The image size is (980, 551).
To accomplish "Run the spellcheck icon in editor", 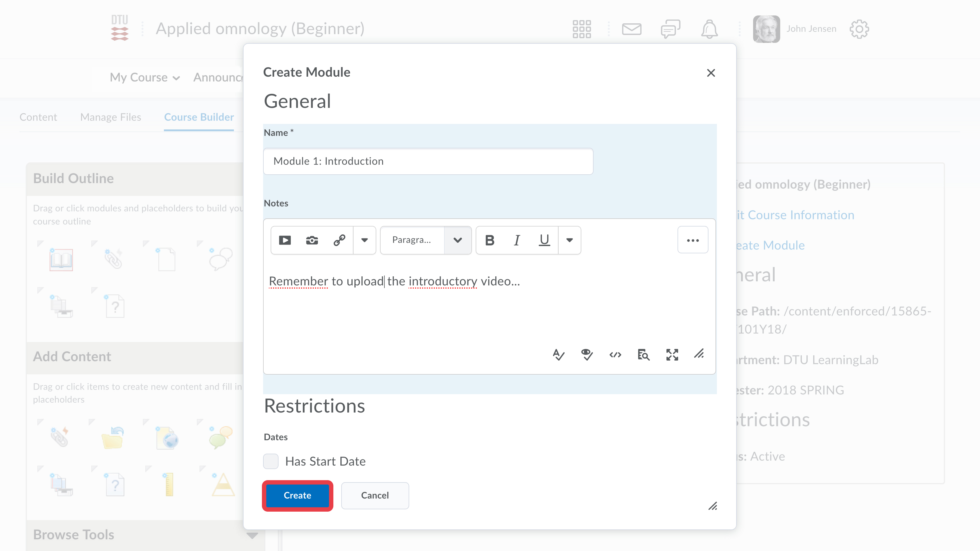I will coord(559,355).
